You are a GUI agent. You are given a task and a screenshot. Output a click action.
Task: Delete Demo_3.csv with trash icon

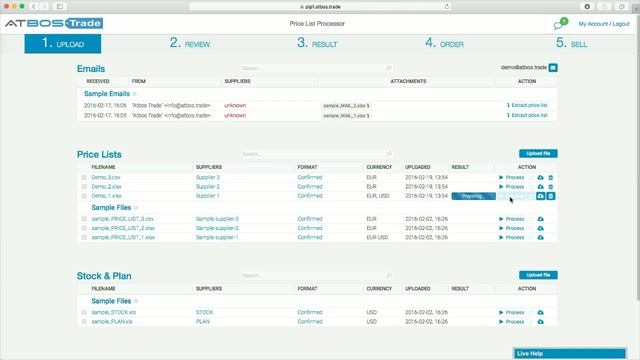551,178
